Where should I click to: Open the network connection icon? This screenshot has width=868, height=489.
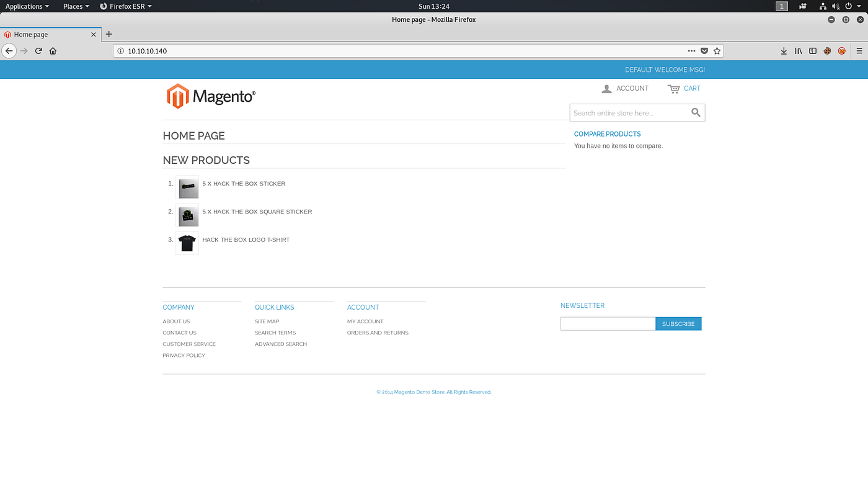pos(823,6)
